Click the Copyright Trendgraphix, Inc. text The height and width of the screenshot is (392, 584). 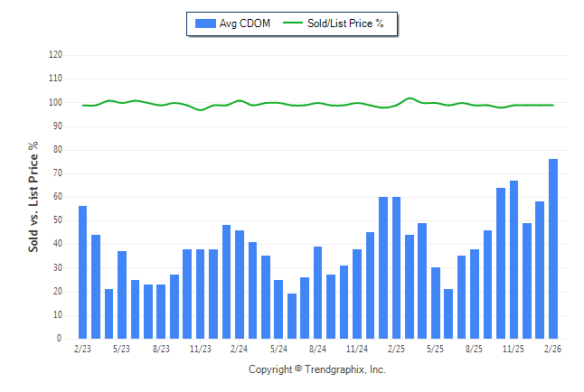click(x=316, y=370)
